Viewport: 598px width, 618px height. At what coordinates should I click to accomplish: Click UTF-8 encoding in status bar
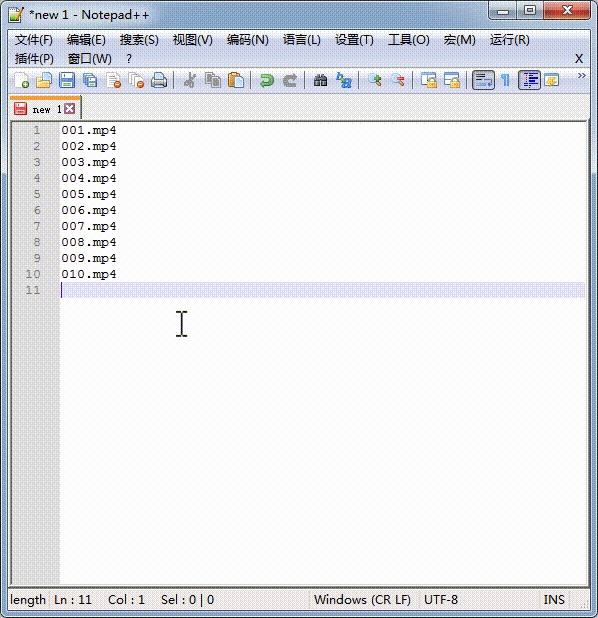pos(441,599)
